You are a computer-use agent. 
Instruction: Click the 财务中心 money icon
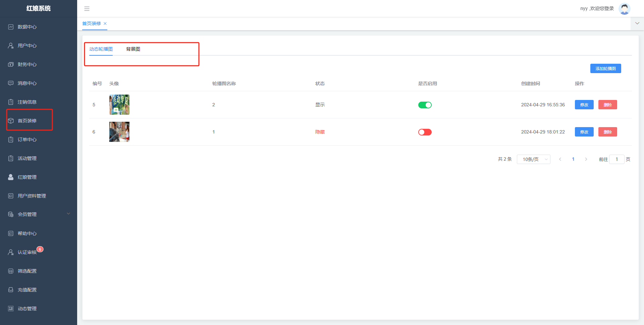11,64
